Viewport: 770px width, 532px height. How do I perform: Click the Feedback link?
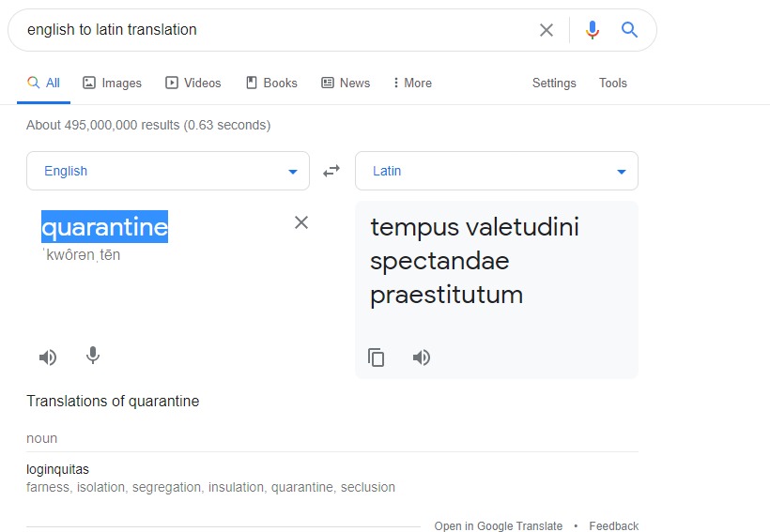pyautogui.click(x=613, y=525)
